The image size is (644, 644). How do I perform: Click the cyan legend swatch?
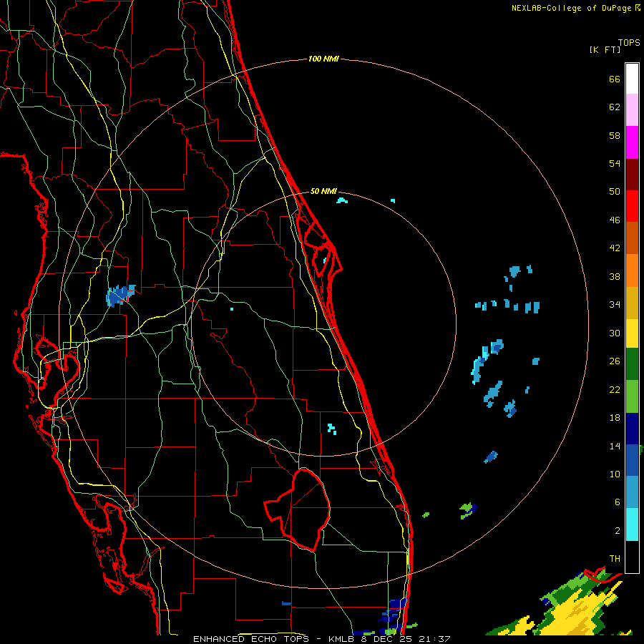pyautogui.click(x=632, y=525)
